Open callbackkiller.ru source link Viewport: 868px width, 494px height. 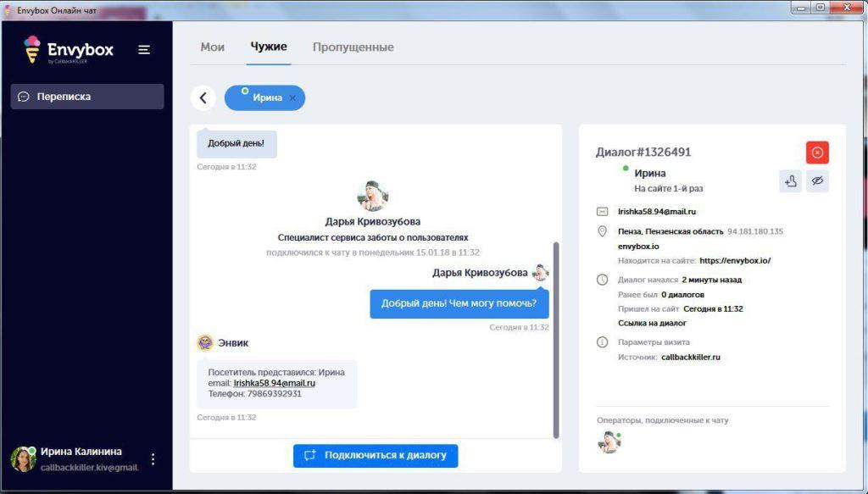tap(691, 358)
